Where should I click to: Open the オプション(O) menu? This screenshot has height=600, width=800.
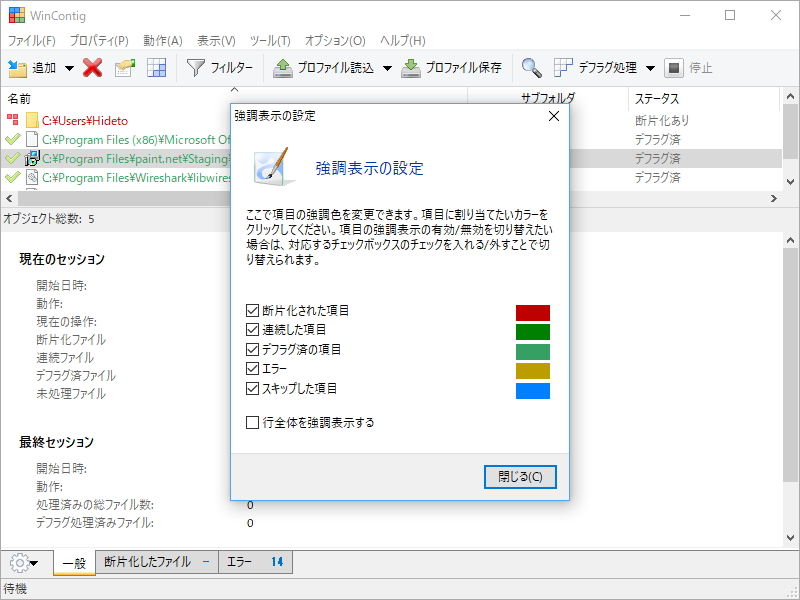pyautogui.click(x=335, y=40)
